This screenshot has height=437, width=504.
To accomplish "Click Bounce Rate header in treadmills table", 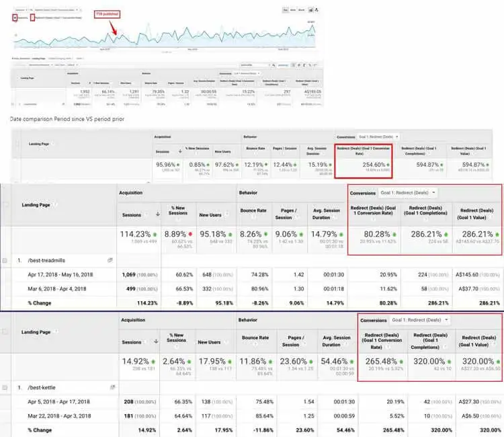I will (x=253, y=210).
